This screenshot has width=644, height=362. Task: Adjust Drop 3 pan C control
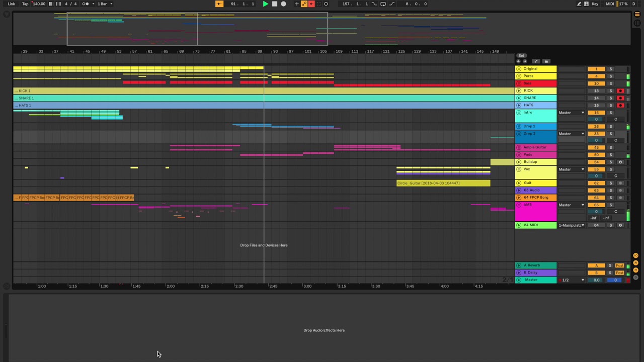pos(615,140)
